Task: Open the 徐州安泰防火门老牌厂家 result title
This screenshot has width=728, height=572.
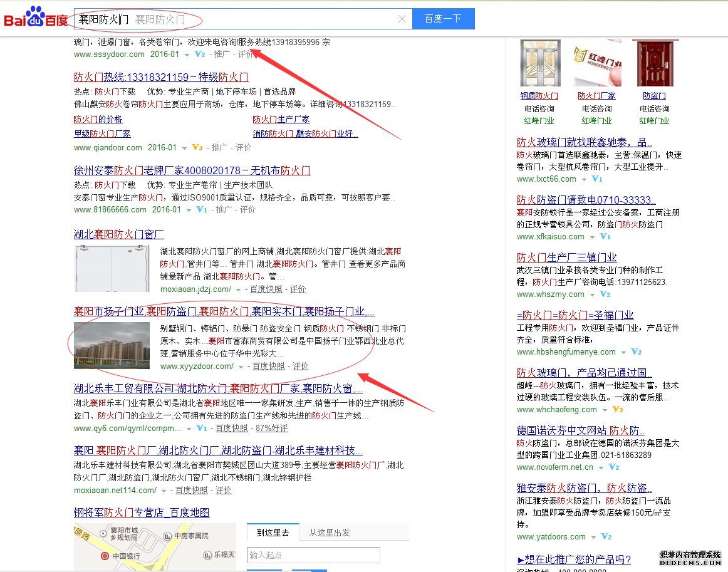Action: point(192,170)
